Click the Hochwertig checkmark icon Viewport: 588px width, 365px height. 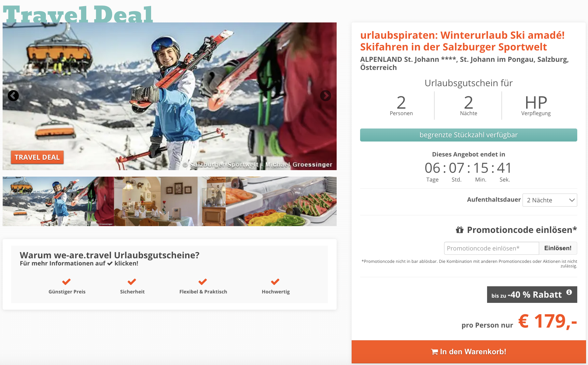tap(275, 282)
